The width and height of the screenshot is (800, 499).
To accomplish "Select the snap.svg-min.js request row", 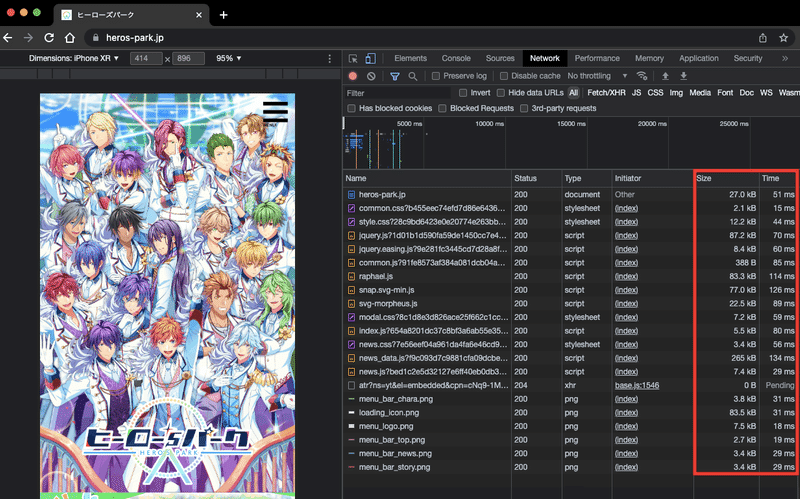I will [x=571, y=290].
